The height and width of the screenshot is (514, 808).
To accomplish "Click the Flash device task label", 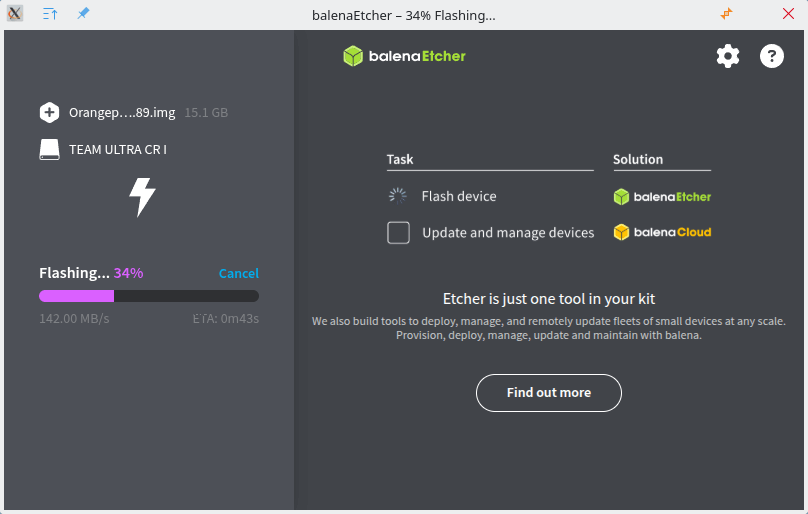I will [459, 197].
